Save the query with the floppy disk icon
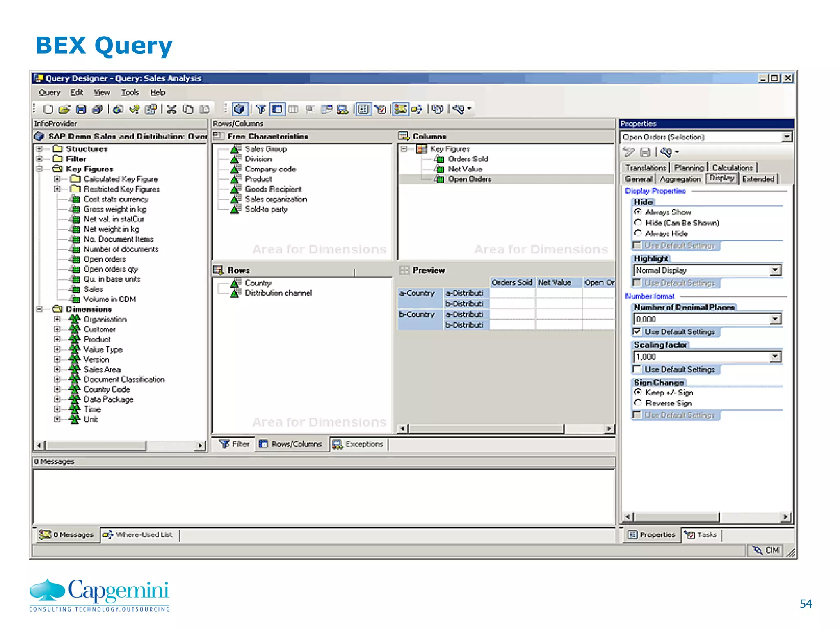The width and height of the screenshot is (840, 630). coord(81,109)
